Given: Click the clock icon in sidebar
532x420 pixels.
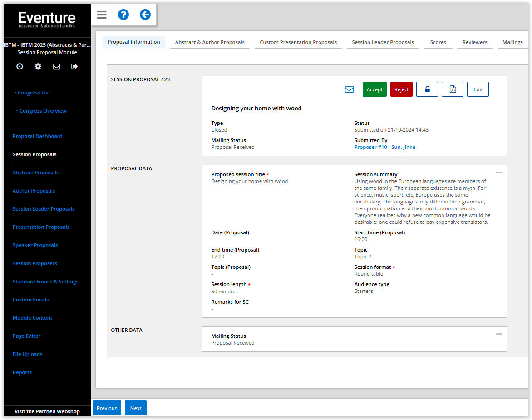Looking at the screenshot, I should click(x=20, y=66).
